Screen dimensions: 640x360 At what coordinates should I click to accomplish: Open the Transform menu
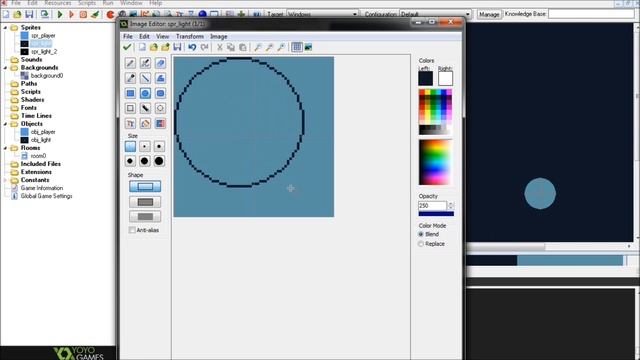[190, 36]
